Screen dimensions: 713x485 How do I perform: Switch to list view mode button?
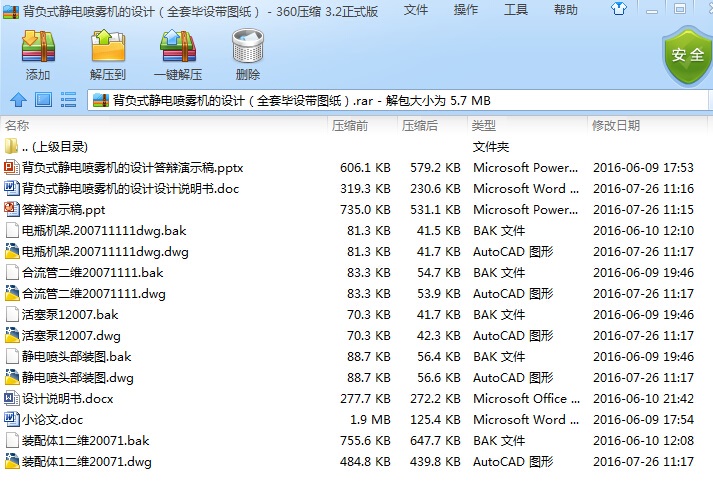point(68,100)
